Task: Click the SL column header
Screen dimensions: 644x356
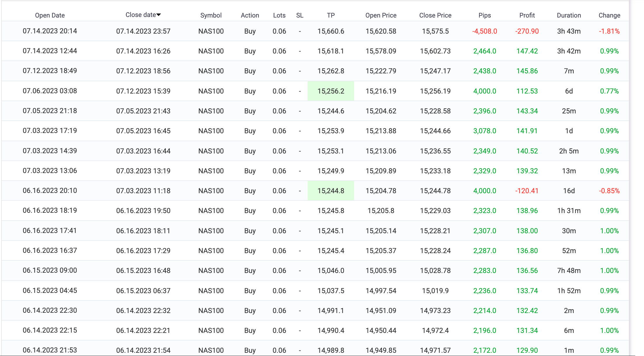Action: [300, 15]
